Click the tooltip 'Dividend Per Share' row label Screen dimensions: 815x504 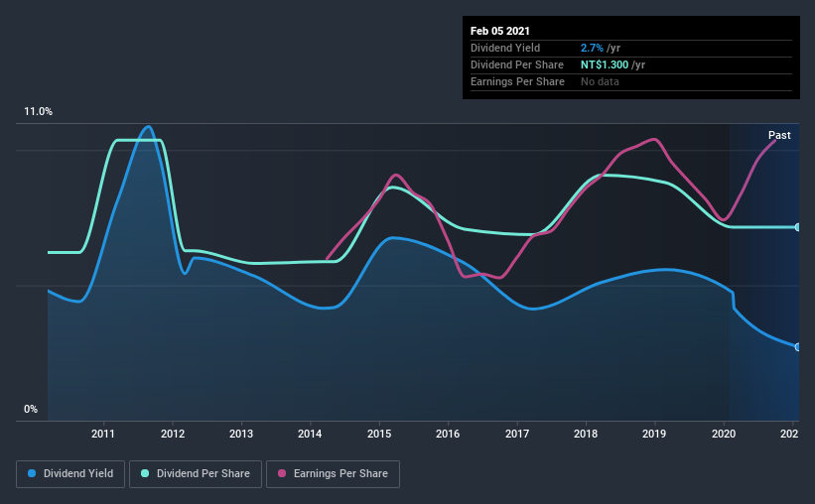click(516, 64)
